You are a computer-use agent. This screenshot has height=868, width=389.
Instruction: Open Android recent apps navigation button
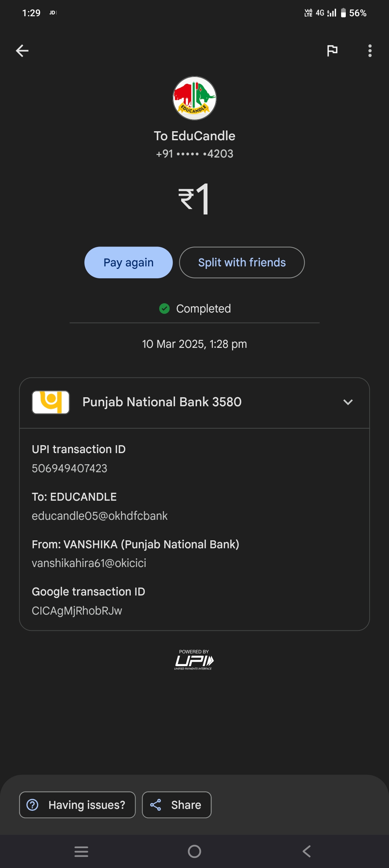point(81,851)
